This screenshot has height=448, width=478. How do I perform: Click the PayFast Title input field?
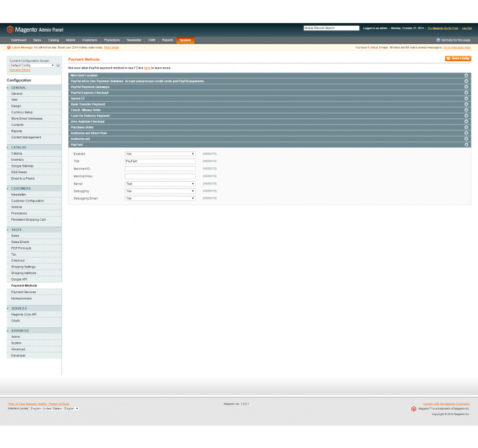point(160,161)
